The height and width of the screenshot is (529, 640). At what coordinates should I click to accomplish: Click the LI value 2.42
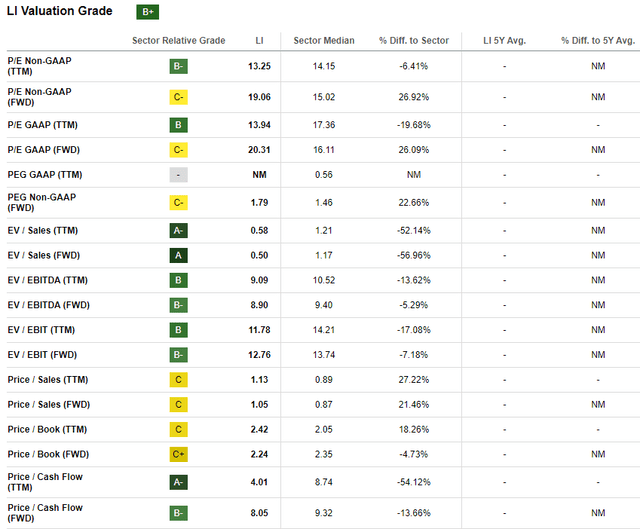point(259,429)
